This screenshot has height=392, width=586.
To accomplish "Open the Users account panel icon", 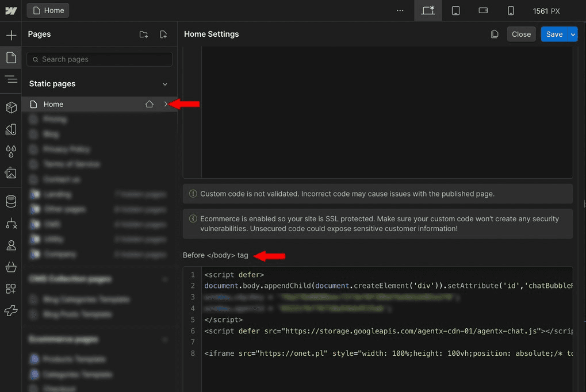I will (x=11, y=245).
